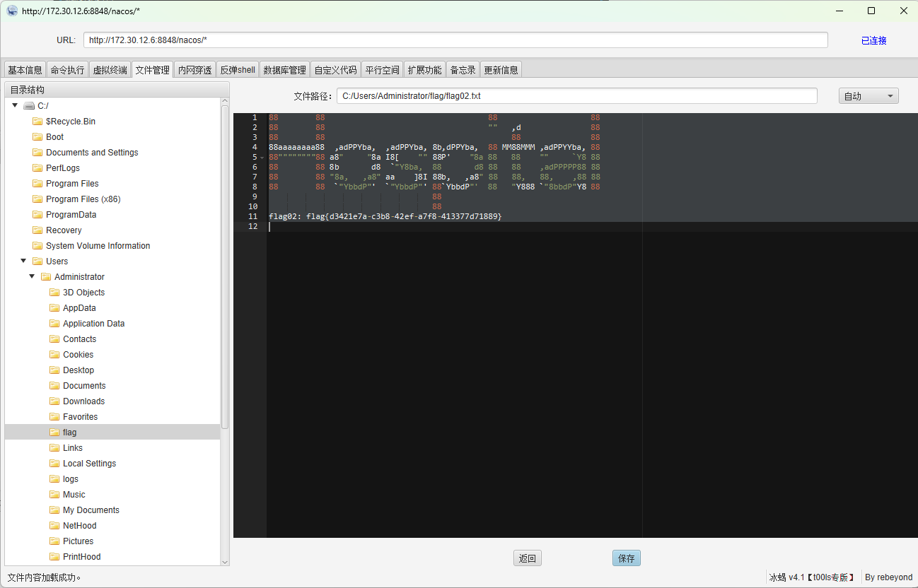
Task: Select the flag folder icon
Action: point(54,433)
